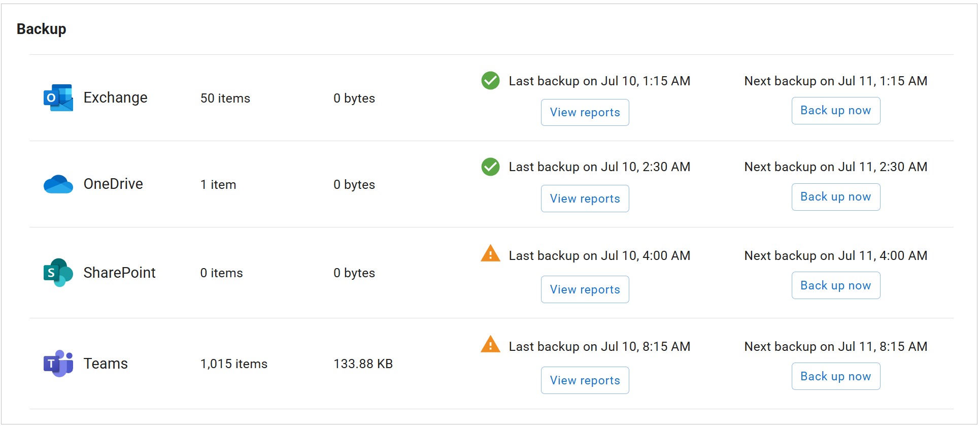Click the '50 items' count

coord(225,98)
